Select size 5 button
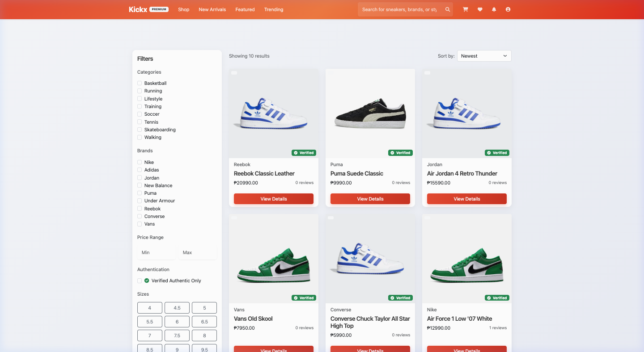644x352 pixels. pos(204,308)
